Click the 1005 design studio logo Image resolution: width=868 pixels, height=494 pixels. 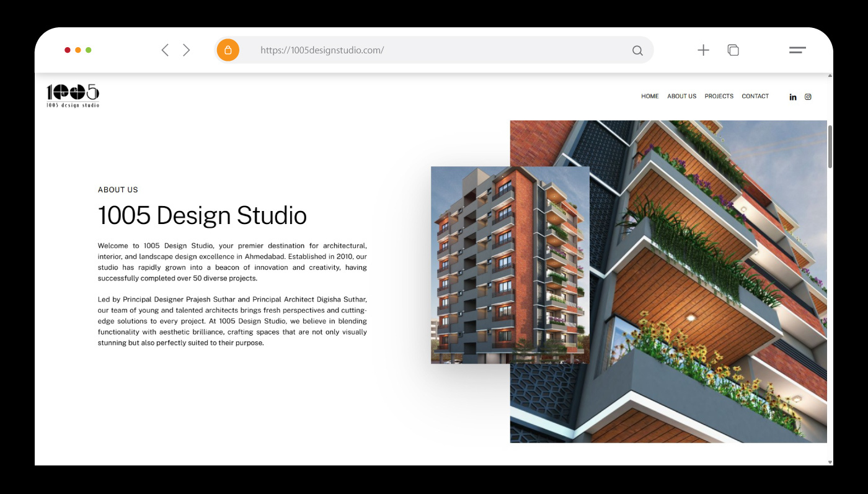tap(73, 96)
